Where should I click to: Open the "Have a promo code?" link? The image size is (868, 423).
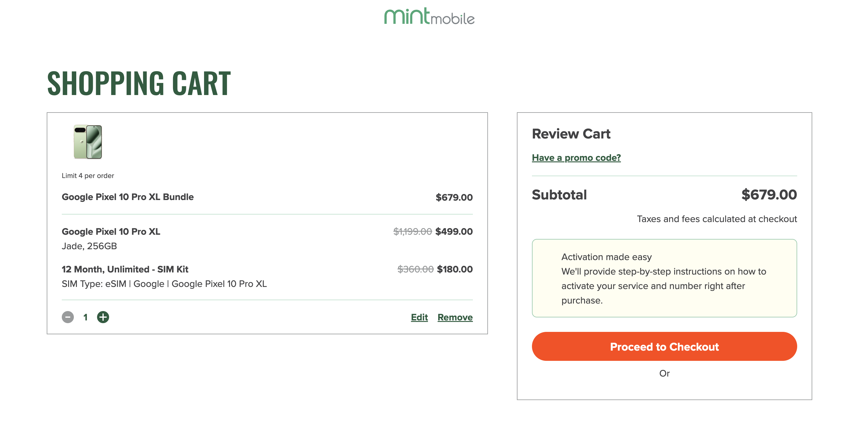coord(576,157)
